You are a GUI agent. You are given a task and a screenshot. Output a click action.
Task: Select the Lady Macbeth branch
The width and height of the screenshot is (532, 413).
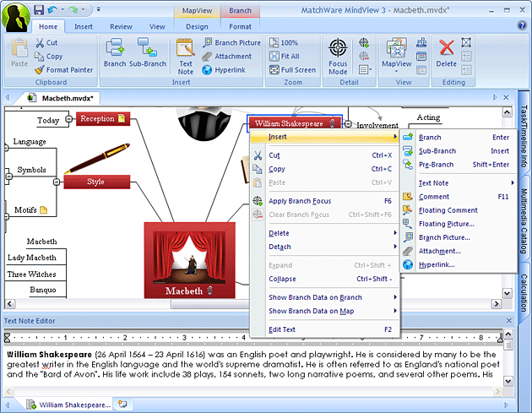point(32,258)
